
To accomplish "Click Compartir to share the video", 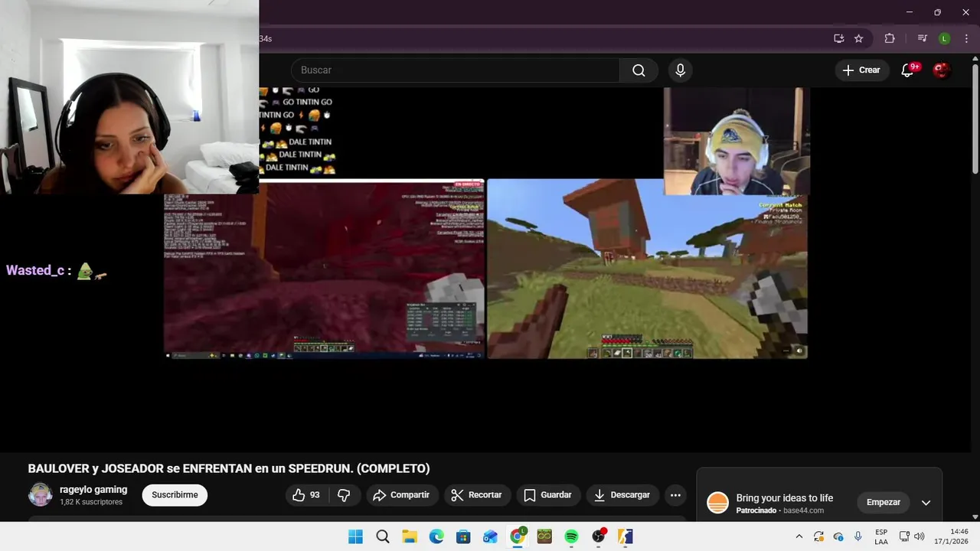I will pyautogui.click(x=402, y=495).
